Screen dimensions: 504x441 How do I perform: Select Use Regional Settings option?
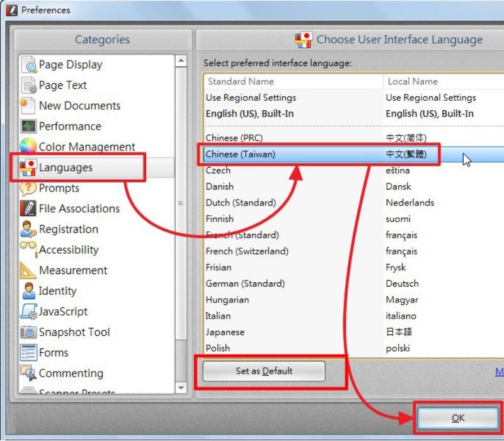click(251, 98)
